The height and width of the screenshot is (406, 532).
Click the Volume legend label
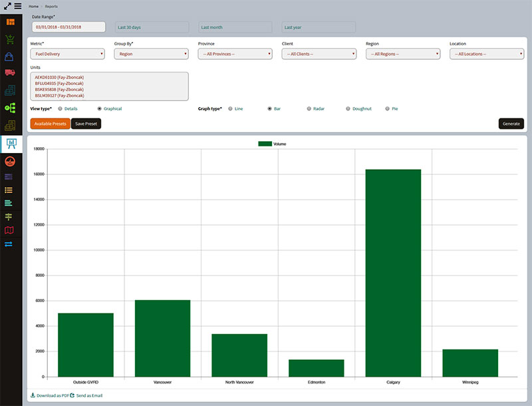(279, 144)
